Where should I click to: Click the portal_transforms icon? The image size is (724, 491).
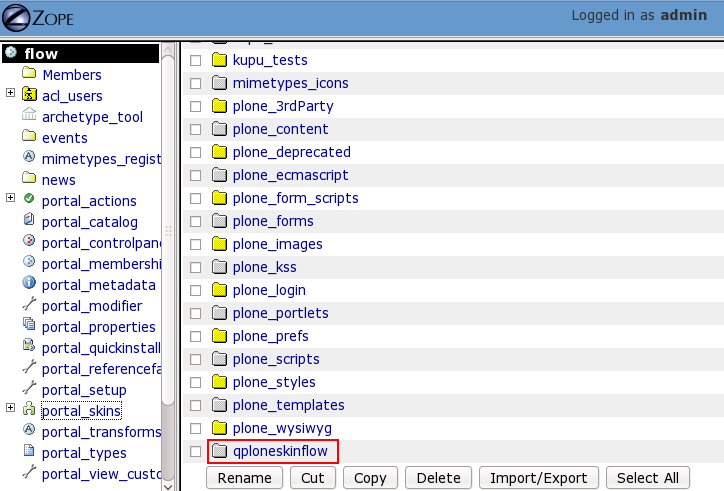29,430
